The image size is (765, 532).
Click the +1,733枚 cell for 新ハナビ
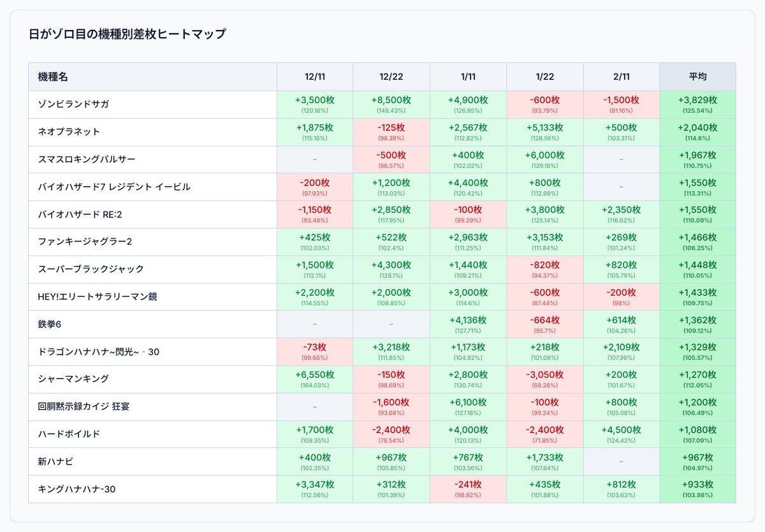pyautogui.click(x=544, y=461)
